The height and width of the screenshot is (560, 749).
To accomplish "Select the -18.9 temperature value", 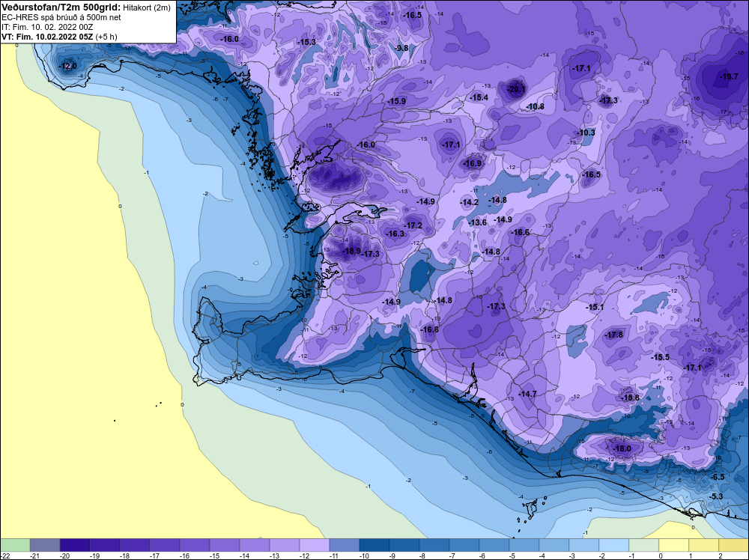I will pyautogui.click(x=352, y=251).
